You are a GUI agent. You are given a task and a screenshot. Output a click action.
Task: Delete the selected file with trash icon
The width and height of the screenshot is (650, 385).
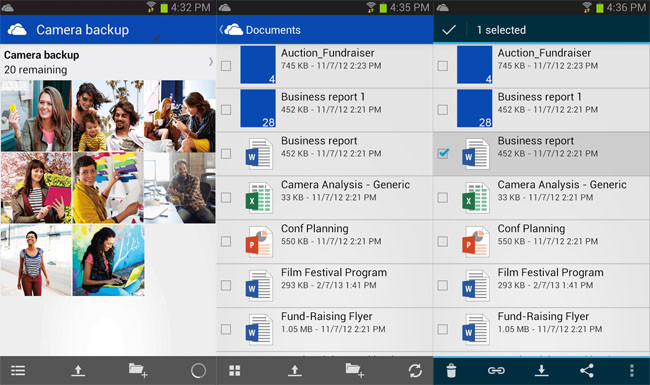451,370
